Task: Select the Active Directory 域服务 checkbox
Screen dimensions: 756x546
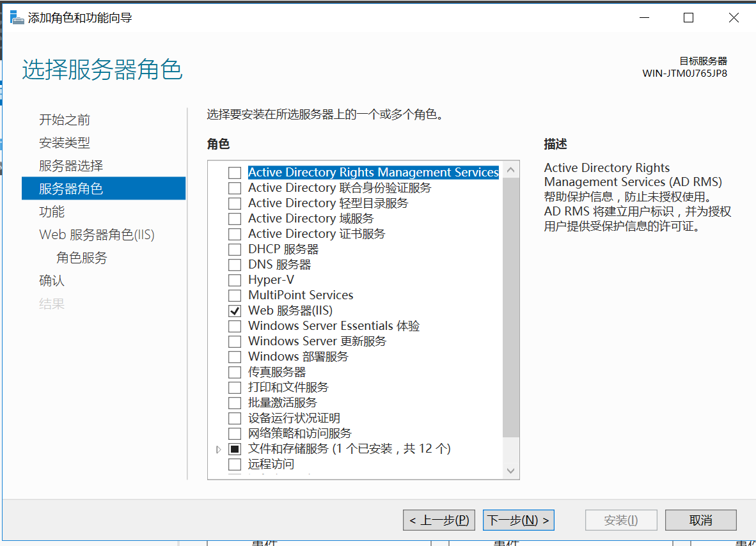Action: [x=235, y=219]
